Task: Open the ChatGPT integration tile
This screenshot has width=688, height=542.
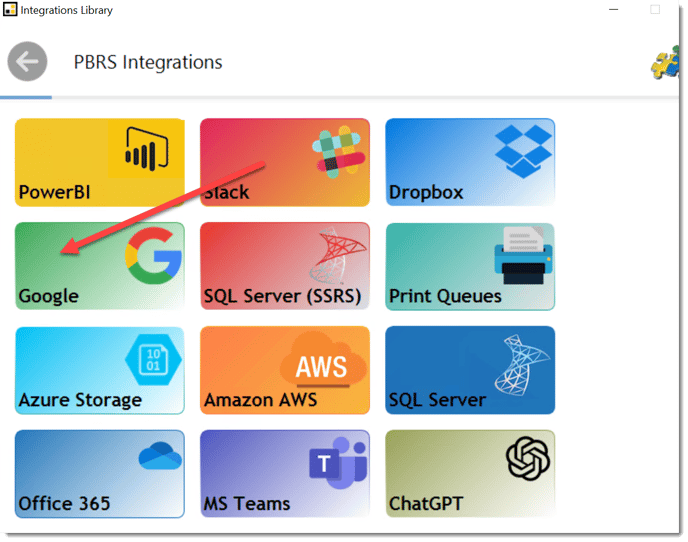Action: coord(470,474)
